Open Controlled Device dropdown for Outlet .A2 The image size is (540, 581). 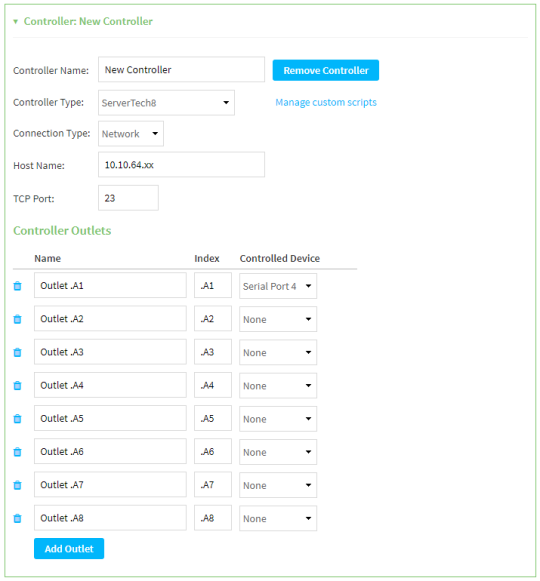(278, 319)
